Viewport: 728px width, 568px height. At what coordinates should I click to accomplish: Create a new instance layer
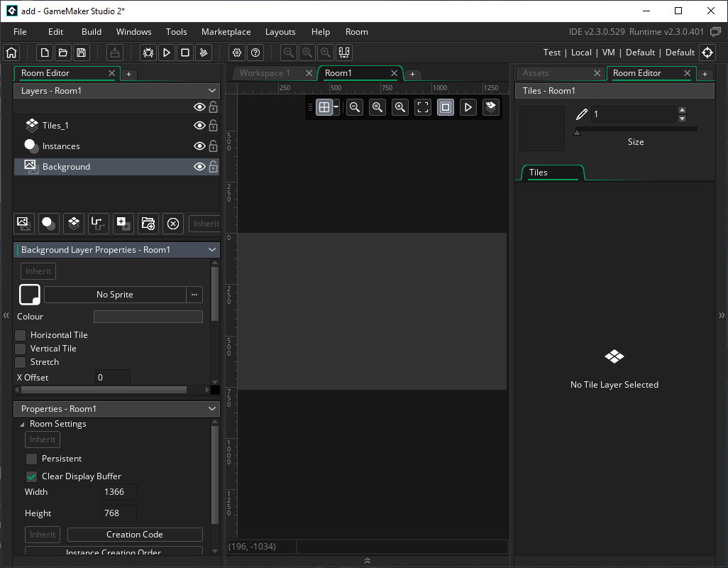click(x=49, y=224)
